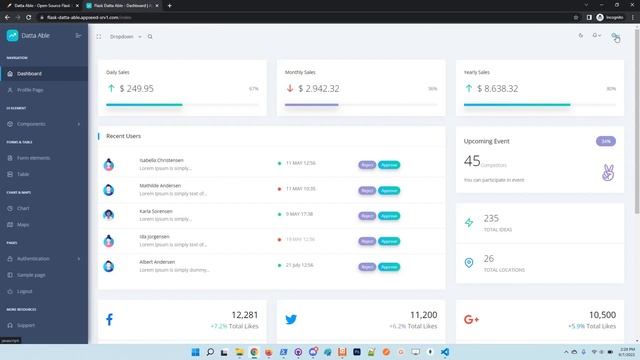Click the Facebook icon card
Viewport: 640px width, 360px height.
pyautogui.click(x=109, y=319)
